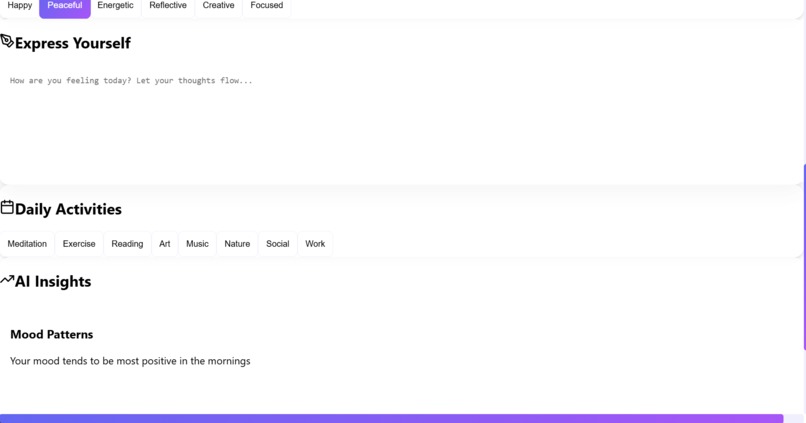Select the Peaceful mood option

coord(65,6)
